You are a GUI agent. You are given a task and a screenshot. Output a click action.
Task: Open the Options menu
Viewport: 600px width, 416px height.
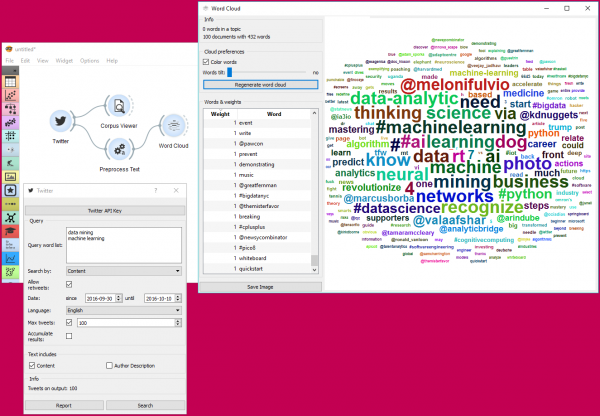click(x=90, y=60)
